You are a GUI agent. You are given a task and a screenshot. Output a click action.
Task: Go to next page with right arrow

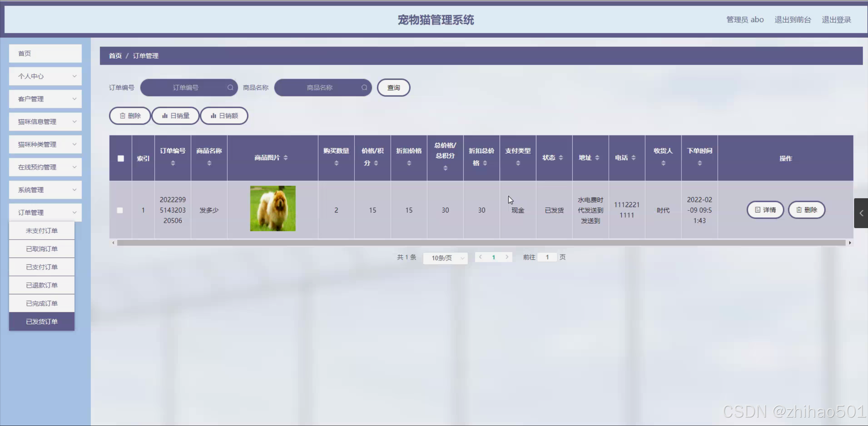(507, 257)
